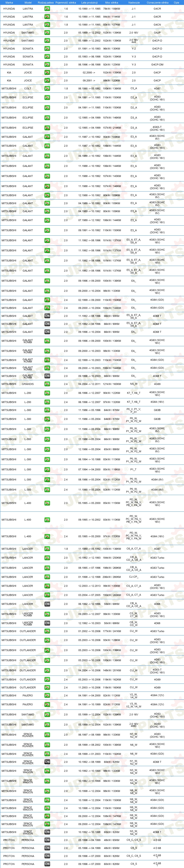
Task: Click the GRANDIS model cell
Action: point(28,384)
